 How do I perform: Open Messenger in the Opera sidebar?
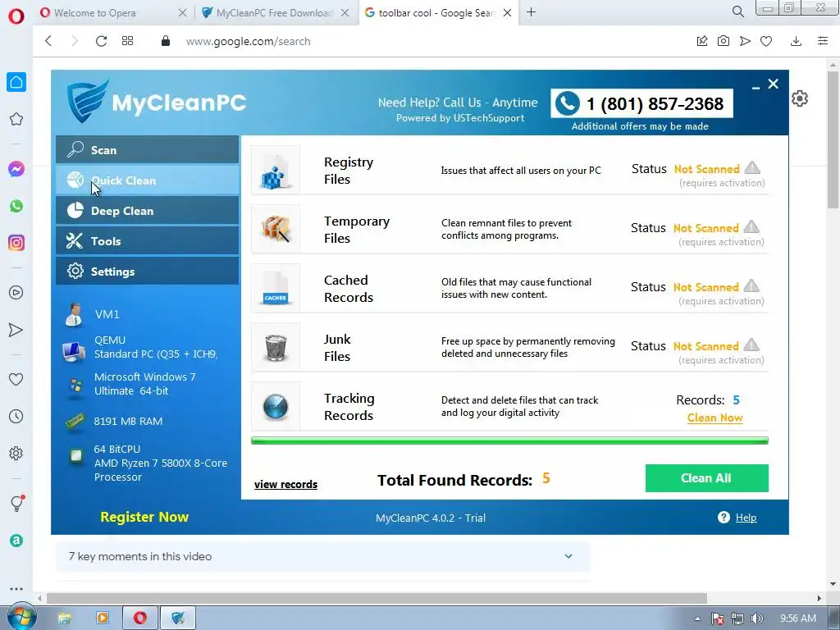coord(16,169)
